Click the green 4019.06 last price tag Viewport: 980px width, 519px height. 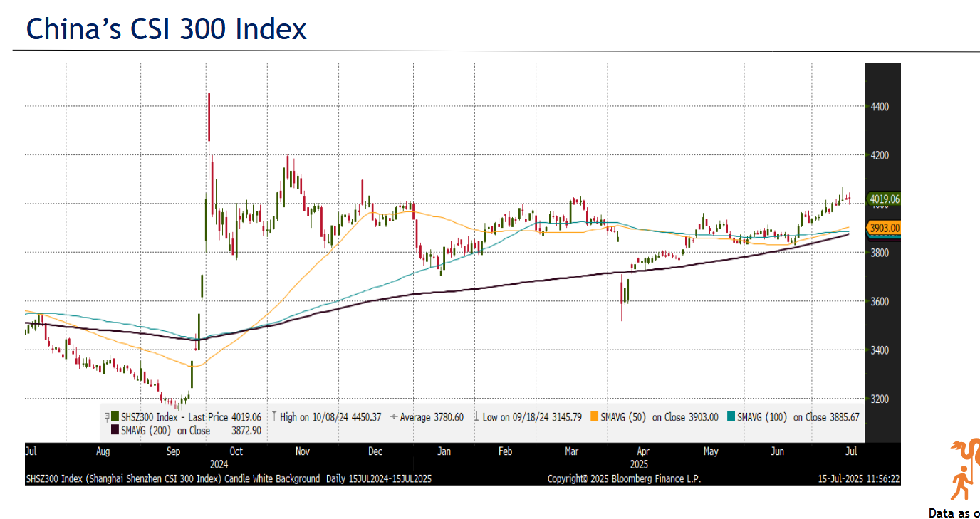coord(884,199)
